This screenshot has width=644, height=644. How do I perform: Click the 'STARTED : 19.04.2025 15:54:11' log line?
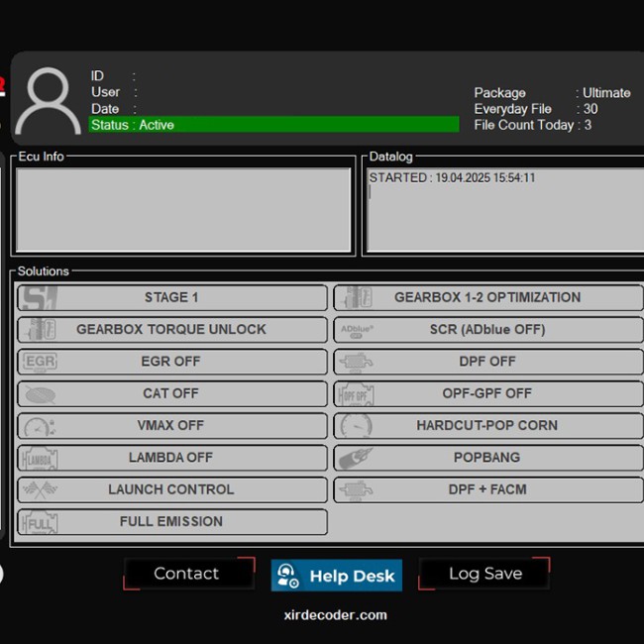pyautogui.click(x=452, y=177)
